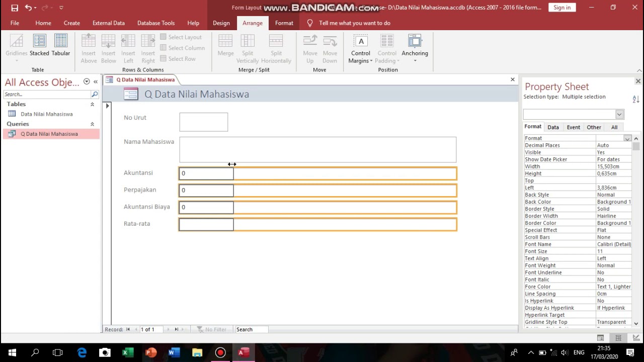
Task: Undo with the quick access arrow
Action: [28, 8]
